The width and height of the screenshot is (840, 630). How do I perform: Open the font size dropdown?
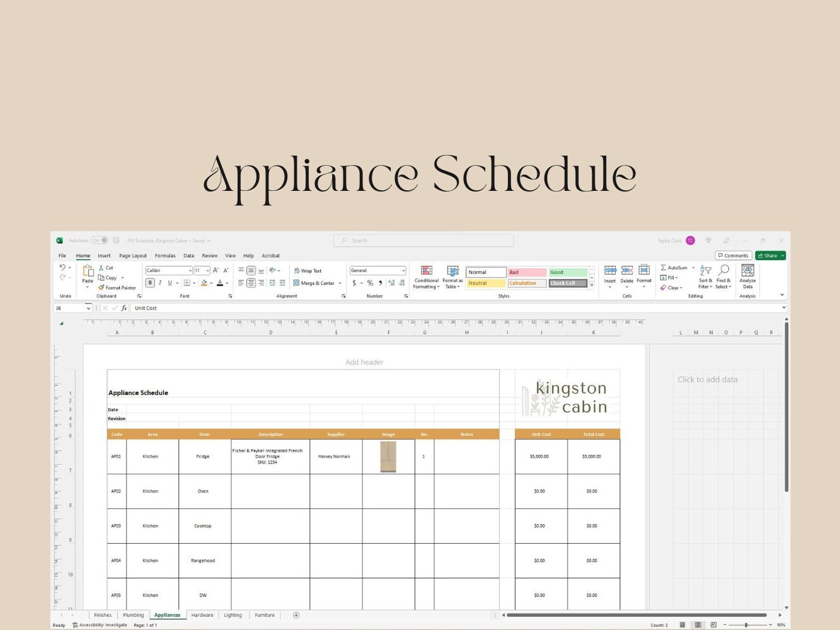point(207,271)
